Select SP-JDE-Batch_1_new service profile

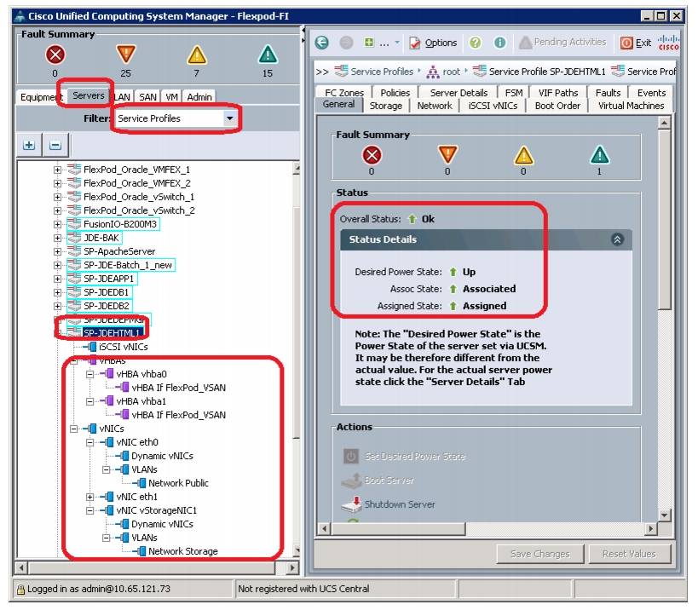click(x=128, y=265)
